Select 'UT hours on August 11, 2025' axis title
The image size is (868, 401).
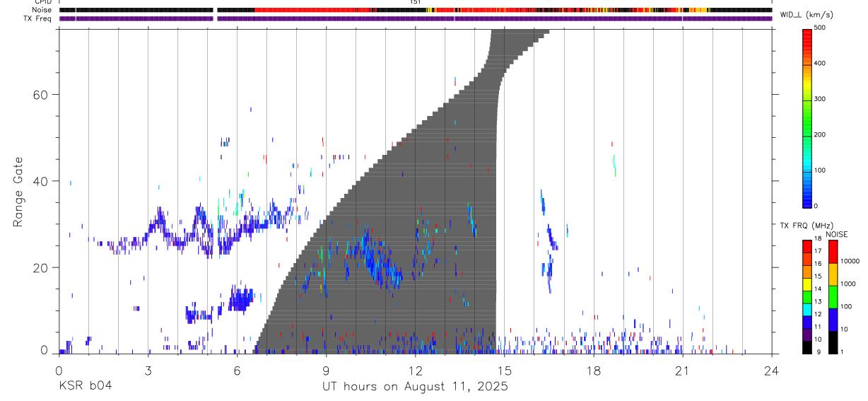coord(415,387)
